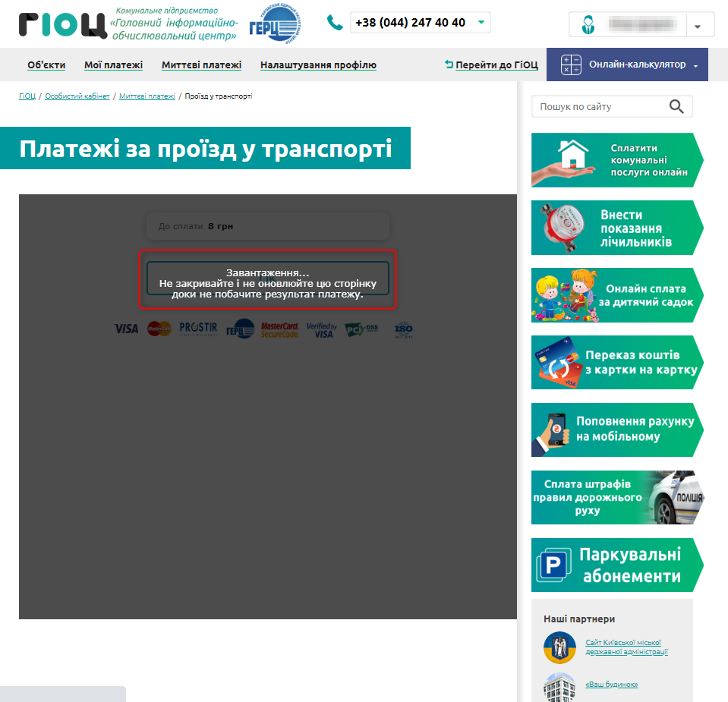Open Миттєві платежі menu item

pyautogui.click(x=201, y=65)
